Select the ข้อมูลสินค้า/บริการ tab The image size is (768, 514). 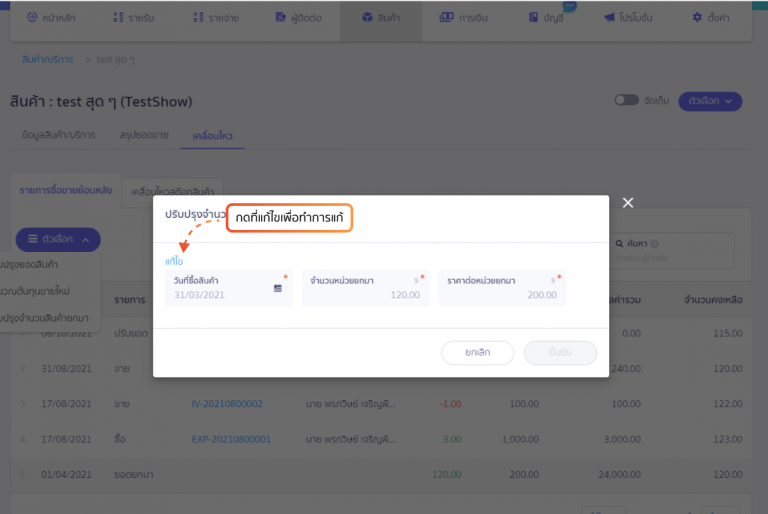pos(59,135)
